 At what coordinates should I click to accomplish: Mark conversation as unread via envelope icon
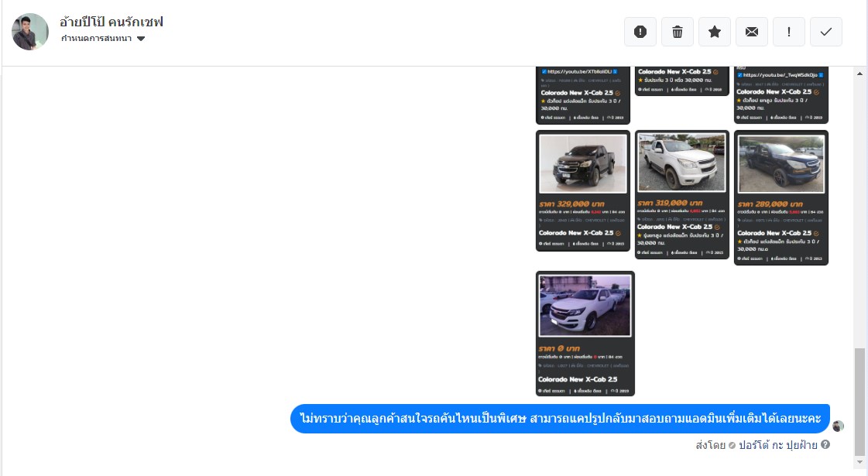tap(751, 32)
